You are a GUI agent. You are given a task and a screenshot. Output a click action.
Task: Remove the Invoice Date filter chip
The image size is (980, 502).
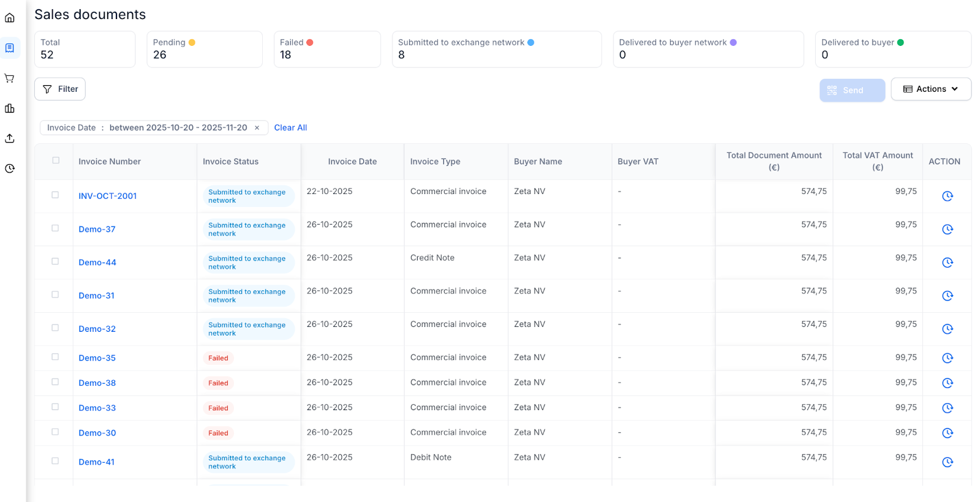[257, 128]
